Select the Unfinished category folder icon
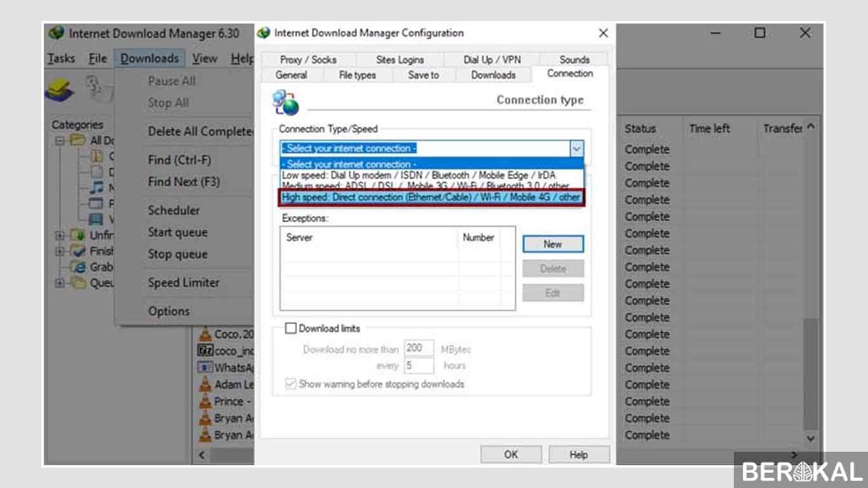 tap(78, 235)
